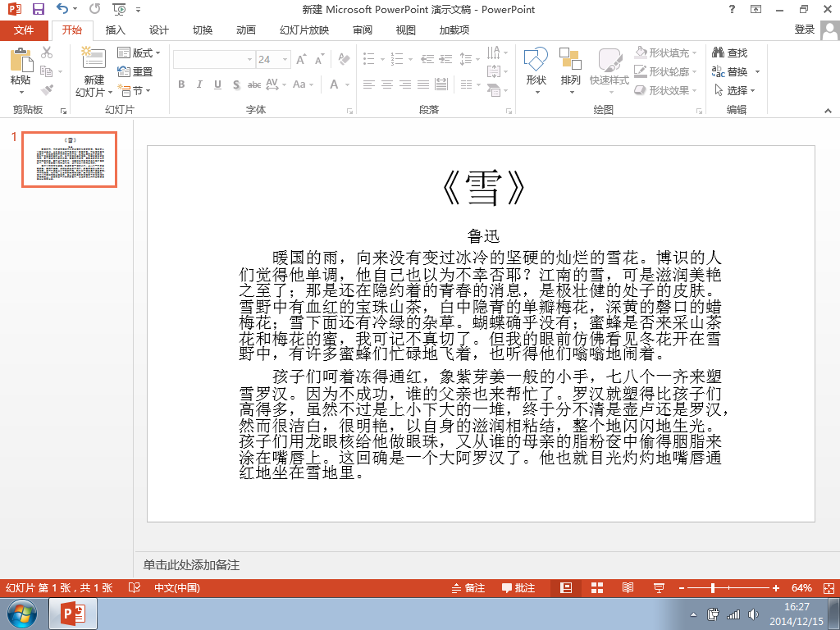The width and height of the screenshot is (840, 630).
Task: Open Windows Start menu
Action: tap(22, 614)
